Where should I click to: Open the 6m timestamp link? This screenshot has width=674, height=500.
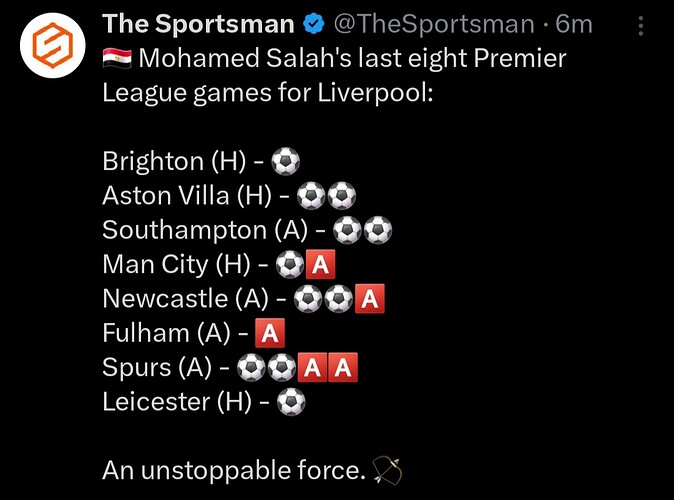tap(574, 24)
